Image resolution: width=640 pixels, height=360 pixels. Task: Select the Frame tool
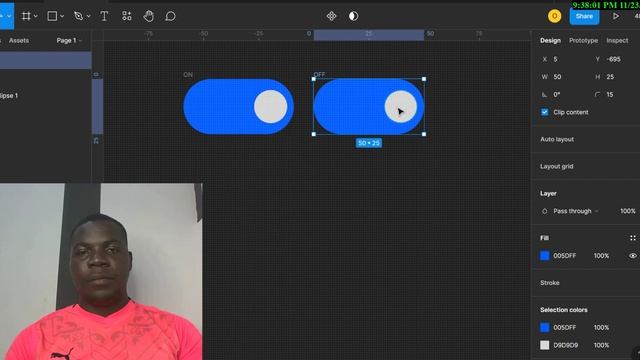26,16
